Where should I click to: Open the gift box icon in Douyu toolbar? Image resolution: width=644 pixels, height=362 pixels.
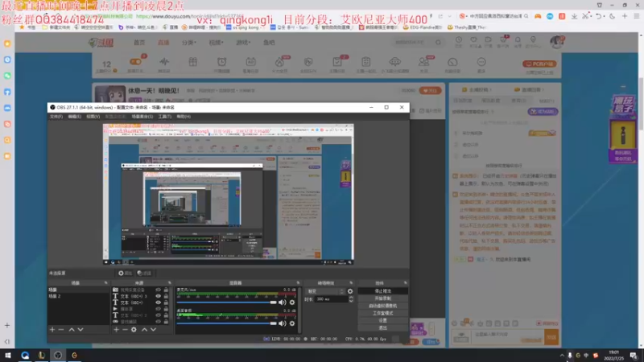(x=192, y=62)
